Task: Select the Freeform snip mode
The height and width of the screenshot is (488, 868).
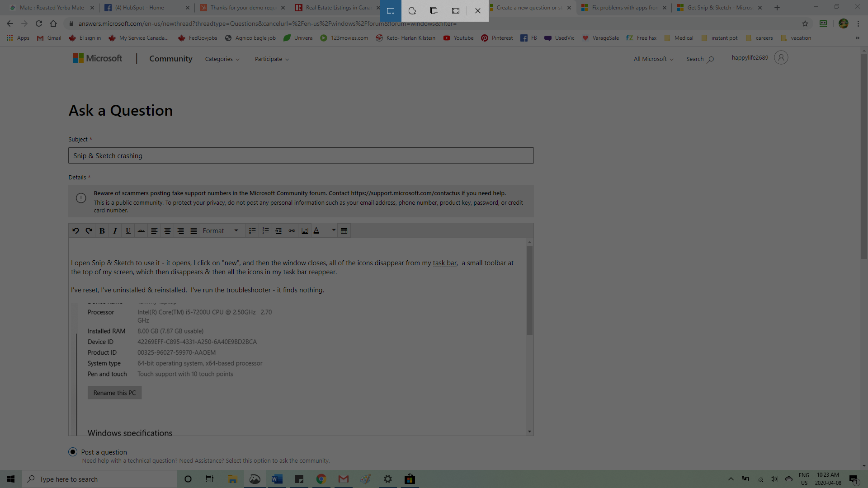Action: coord(412,10)
